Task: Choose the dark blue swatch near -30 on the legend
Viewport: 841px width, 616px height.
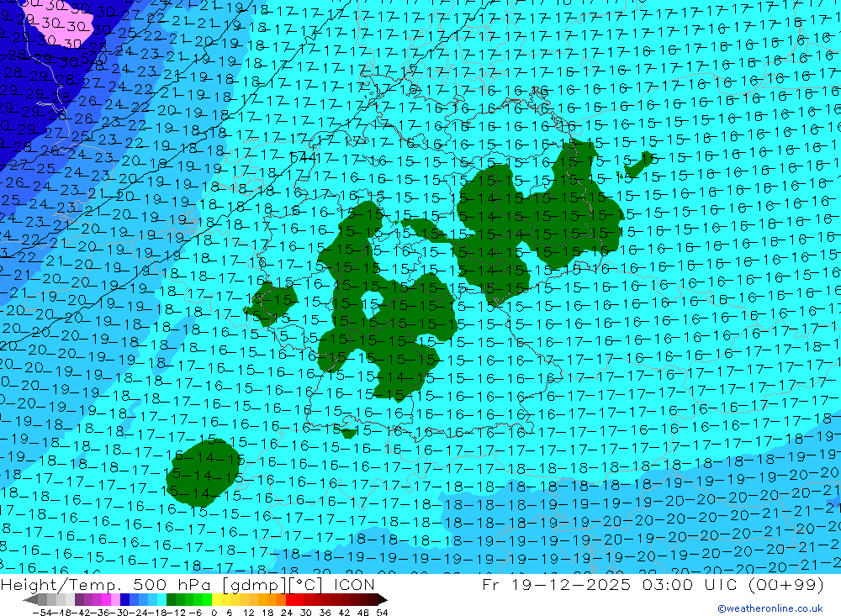Action: tap(125, 599)
